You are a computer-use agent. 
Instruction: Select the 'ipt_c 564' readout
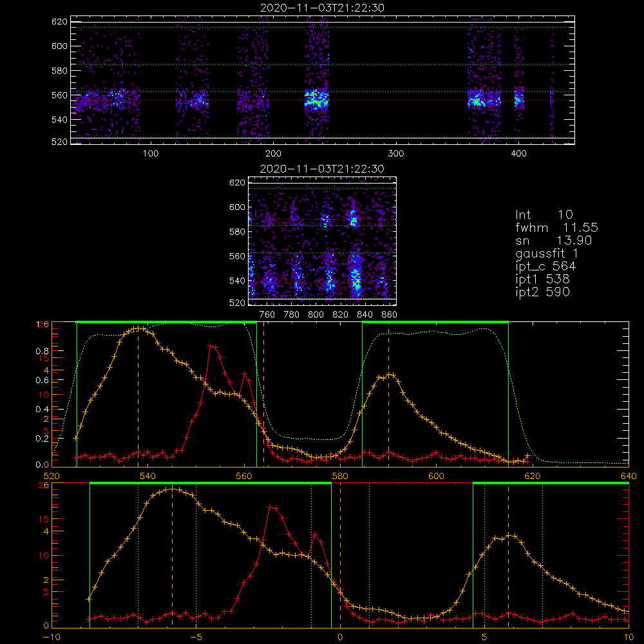[x=545, y=267]
